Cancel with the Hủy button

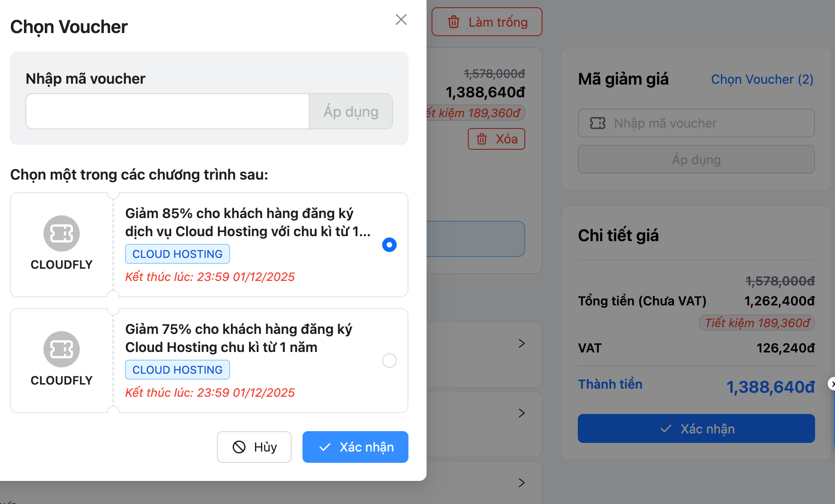(254, 447)
